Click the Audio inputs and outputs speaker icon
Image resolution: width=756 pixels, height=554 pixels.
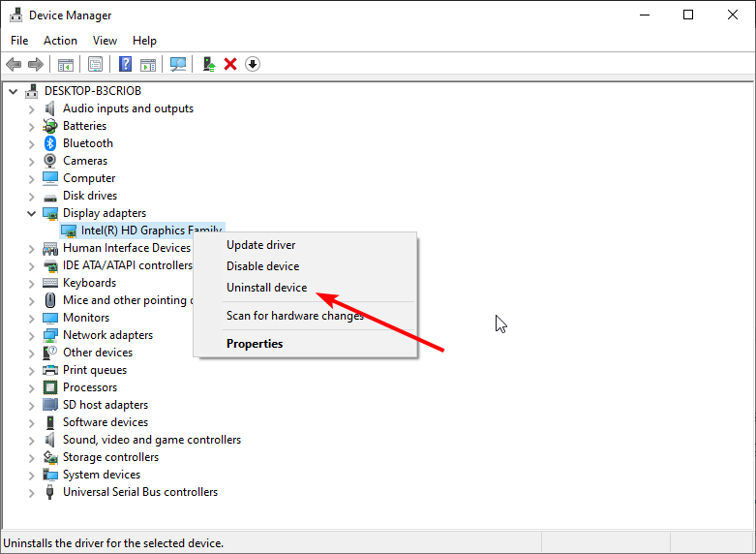click(50, 108)
